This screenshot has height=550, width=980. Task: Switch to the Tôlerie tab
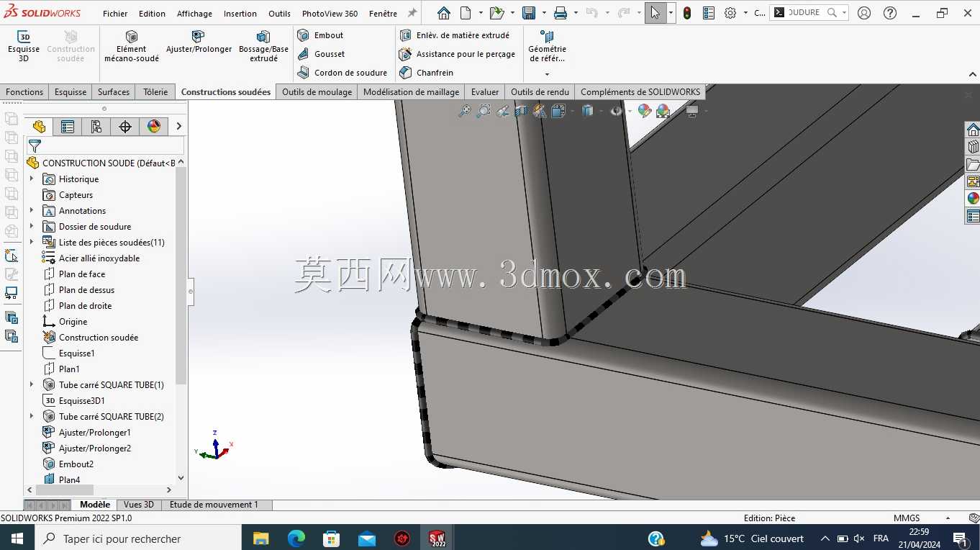(155, 92)
